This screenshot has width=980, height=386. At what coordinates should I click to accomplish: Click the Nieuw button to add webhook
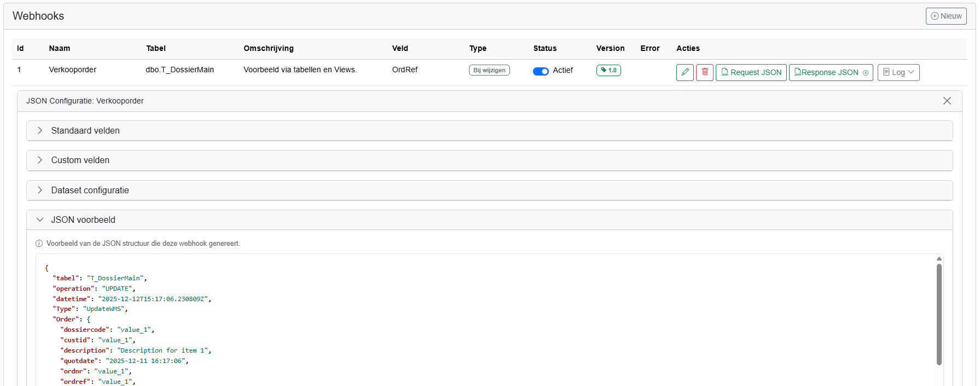[946, 16]
